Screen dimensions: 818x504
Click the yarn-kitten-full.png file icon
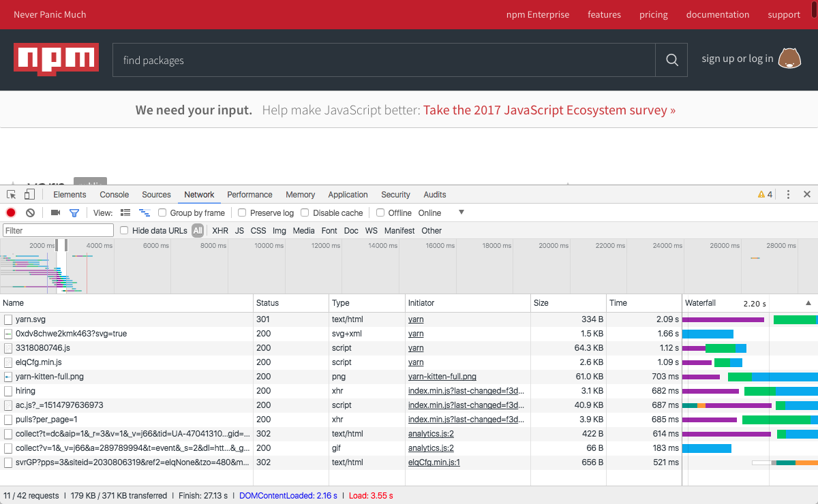coord(8,377)
